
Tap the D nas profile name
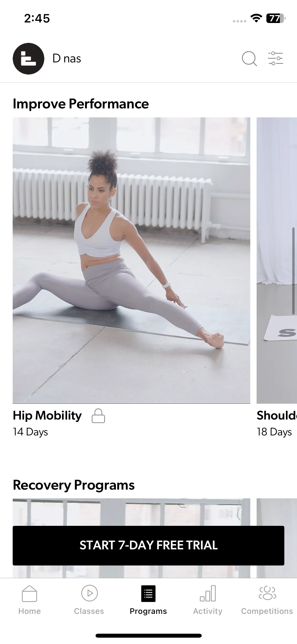coord(67,58)
